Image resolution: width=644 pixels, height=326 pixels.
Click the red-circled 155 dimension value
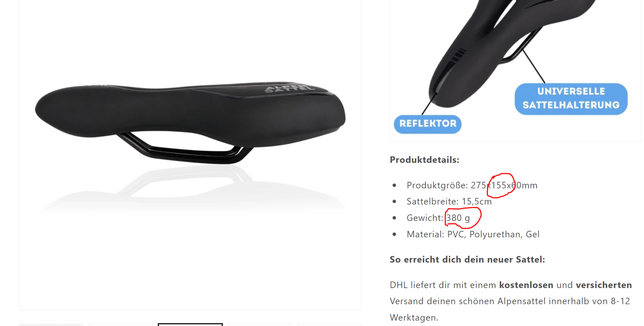[501, 185]
